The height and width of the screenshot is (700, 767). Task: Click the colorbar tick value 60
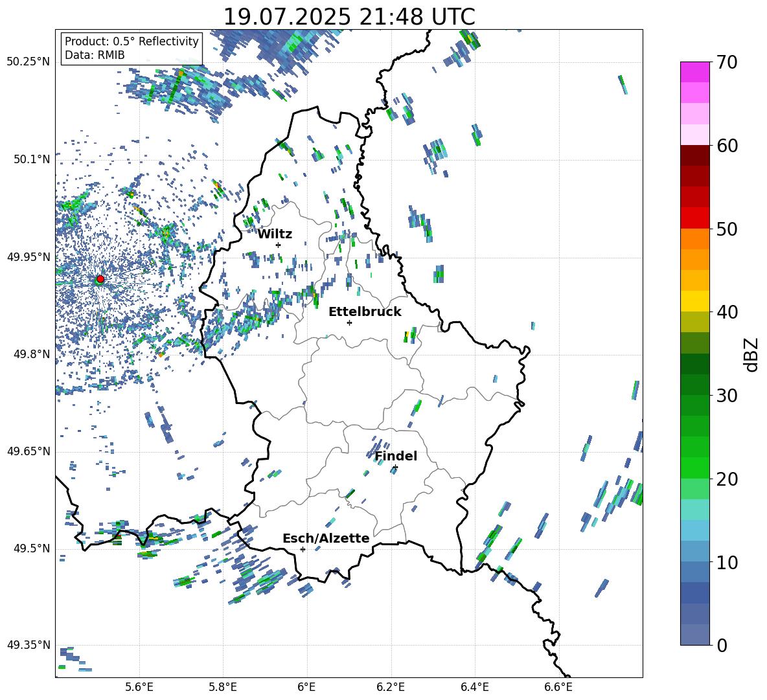727,146
